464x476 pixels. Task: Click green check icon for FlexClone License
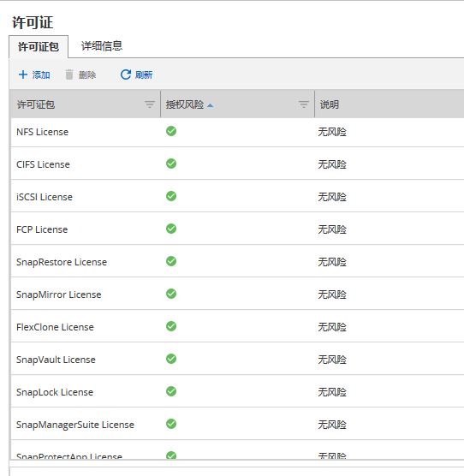(171, 326)
